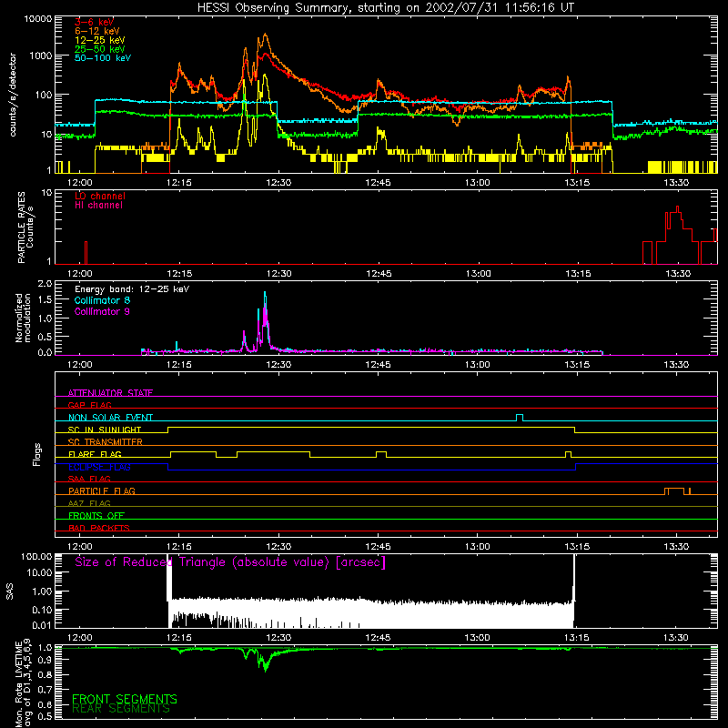The width and height of the screenshot is (728, 728).
Task: Click the red 3-6 keV legend label
Action: [x=95, y=22]
